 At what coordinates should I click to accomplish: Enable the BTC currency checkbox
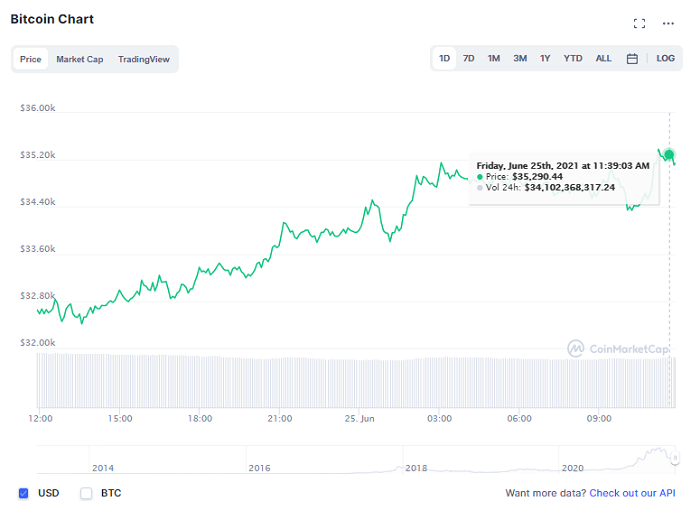tap(86, 493)
